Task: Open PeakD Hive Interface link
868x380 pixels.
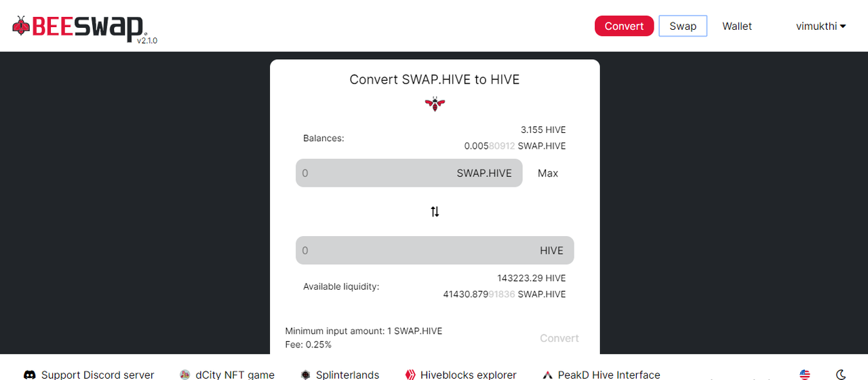Action: click(609, 375)
